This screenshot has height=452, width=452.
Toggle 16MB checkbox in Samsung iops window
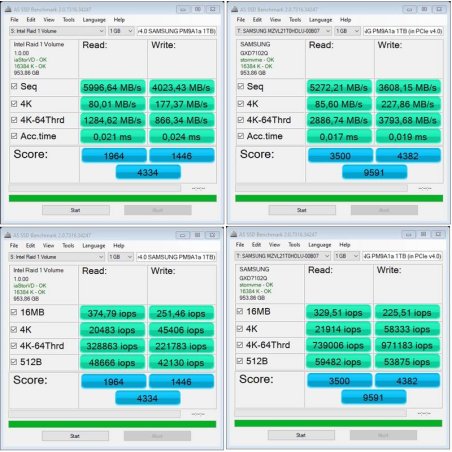(240, 311)
